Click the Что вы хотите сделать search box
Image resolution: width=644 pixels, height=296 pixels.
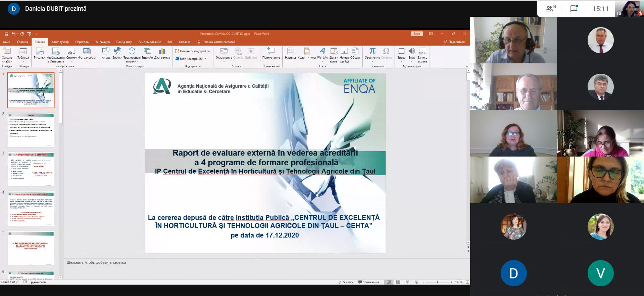point(216,42)
